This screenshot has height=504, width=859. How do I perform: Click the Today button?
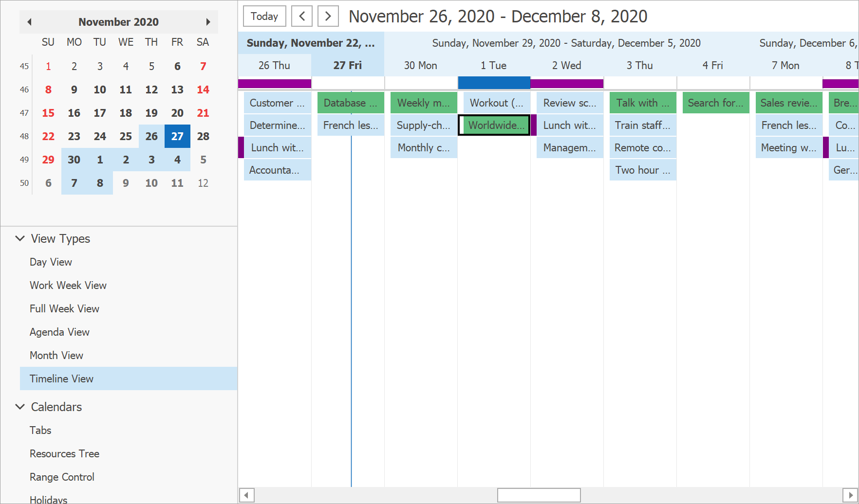pyautogui.click(x=264, y=16)
